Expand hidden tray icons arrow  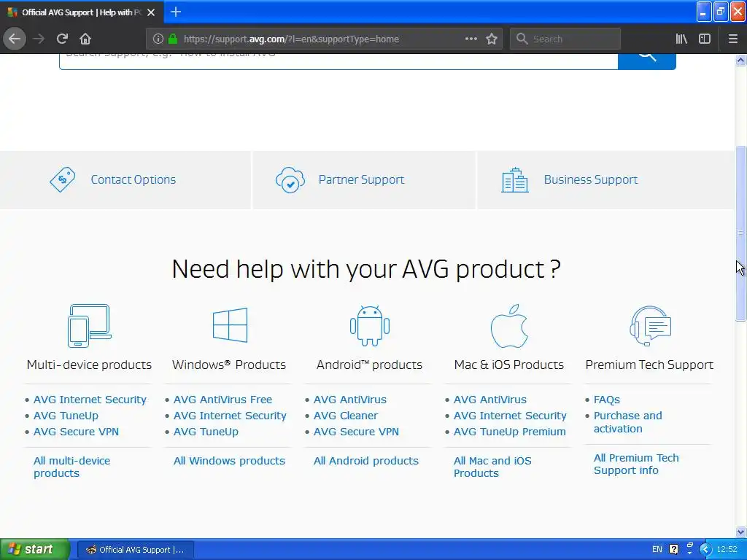click(x=705, y=550)
